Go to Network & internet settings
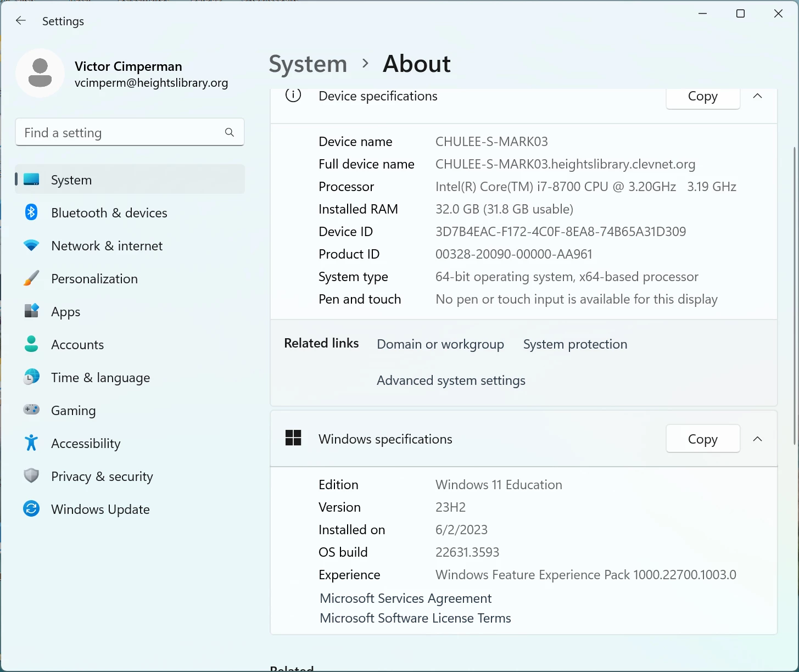 pyautogui.click(x=130, y=245)
